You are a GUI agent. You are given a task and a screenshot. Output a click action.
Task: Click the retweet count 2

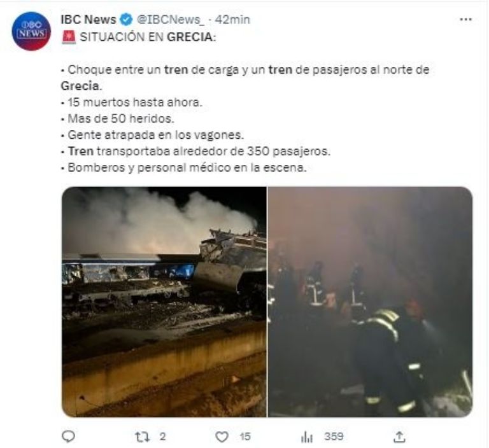162,437
